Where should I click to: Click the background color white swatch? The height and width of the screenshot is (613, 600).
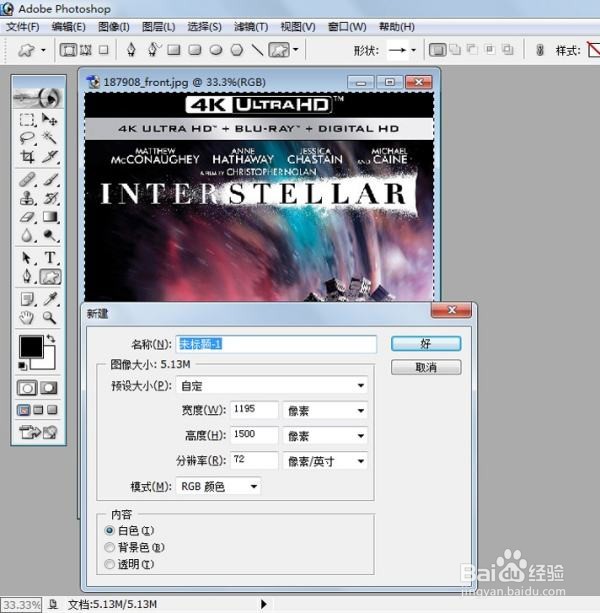[x=49, y=362]
